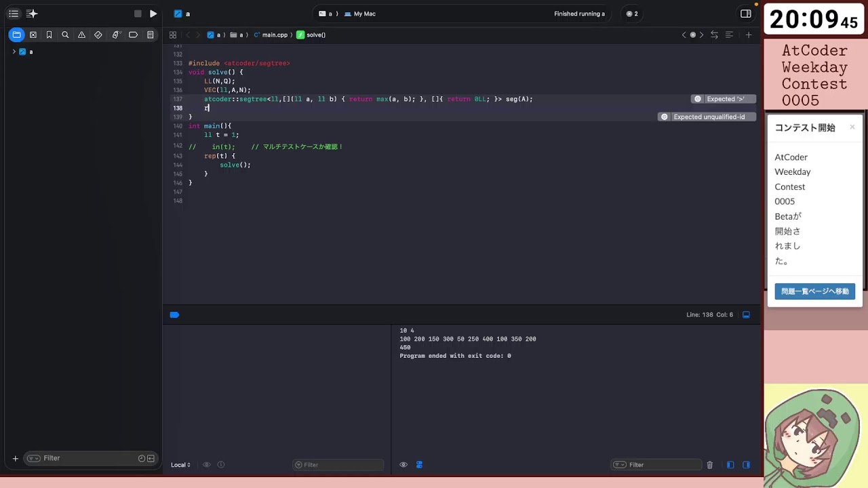Toggle recent files filter clock icon
Image resolution: width=868 pixels, height=488 pixels.
click(142, 458)
